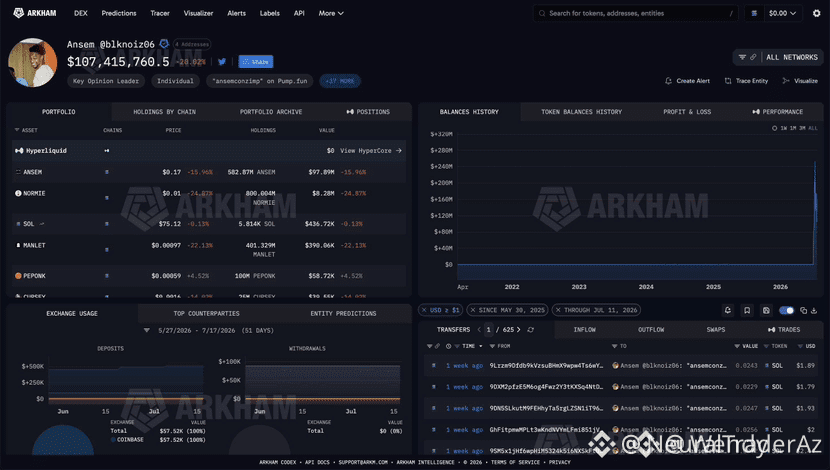The width and height of the screenshot is (830, 470).
Task: Remove the Through Jul 11, 2026 filter
Action: click(558, 310)
